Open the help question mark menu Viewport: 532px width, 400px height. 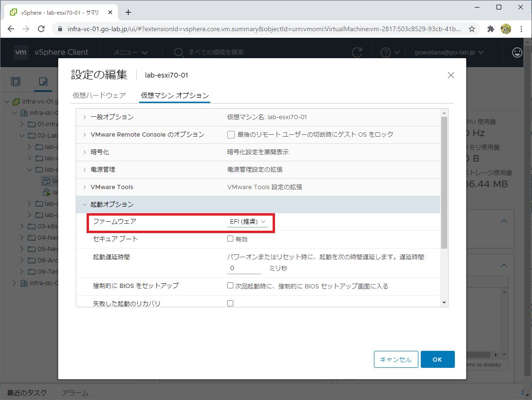click(x=390, y=52)
